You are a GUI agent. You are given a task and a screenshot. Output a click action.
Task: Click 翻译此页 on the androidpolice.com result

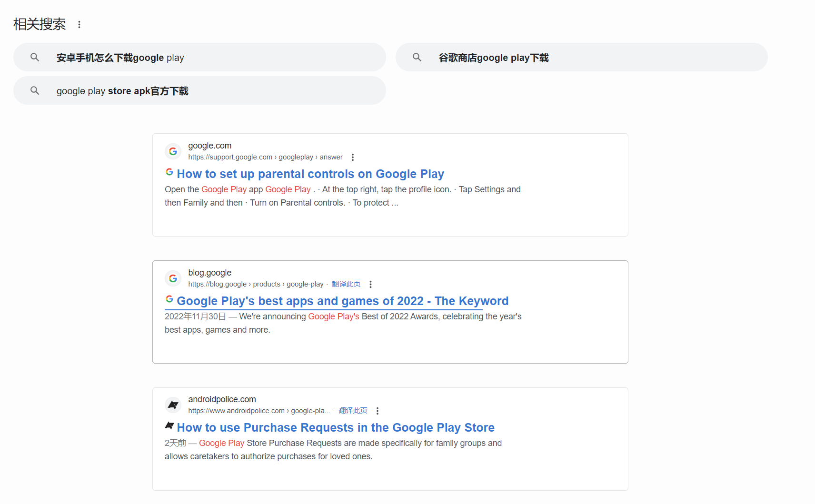click(353, 410)
